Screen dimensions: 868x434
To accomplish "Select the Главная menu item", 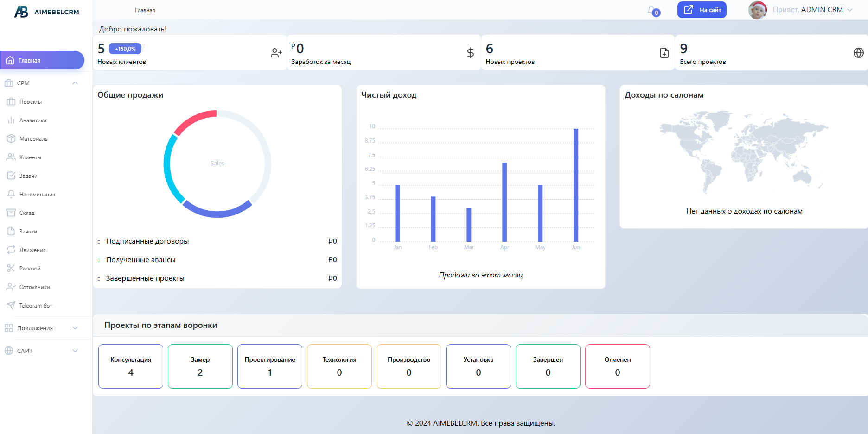I will 42,60.
